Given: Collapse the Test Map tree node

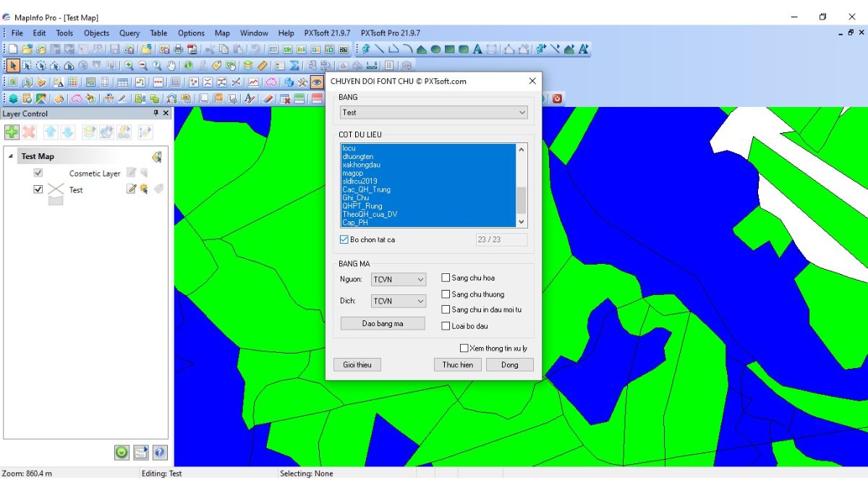Looking at the screenshot, I should pyautogui.click(x=11, y=156).
